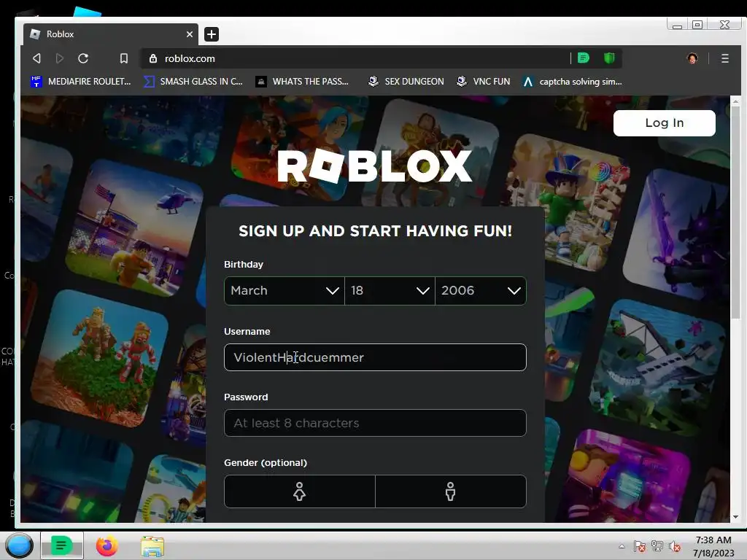The width and height of the screenshot is (747, 560).
Task: Click the Password field
Action: (x=375, y=423)
